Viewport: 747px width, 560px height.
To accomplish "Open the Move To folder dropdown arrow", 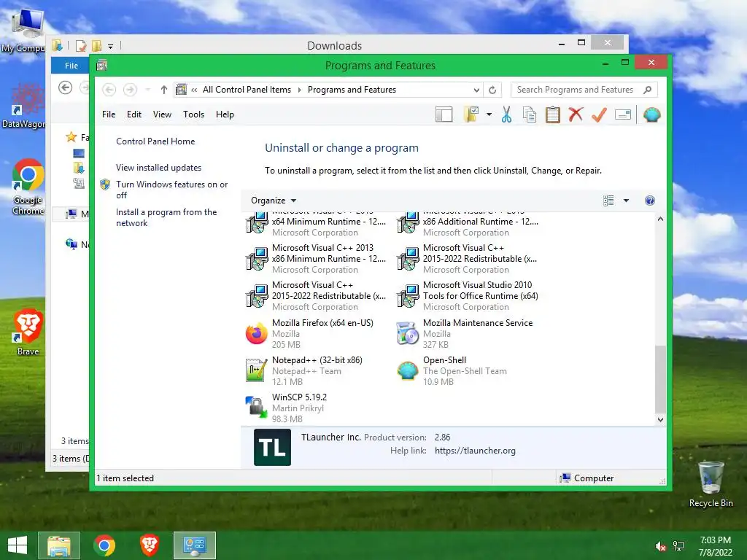I will (x=489, y=114).
